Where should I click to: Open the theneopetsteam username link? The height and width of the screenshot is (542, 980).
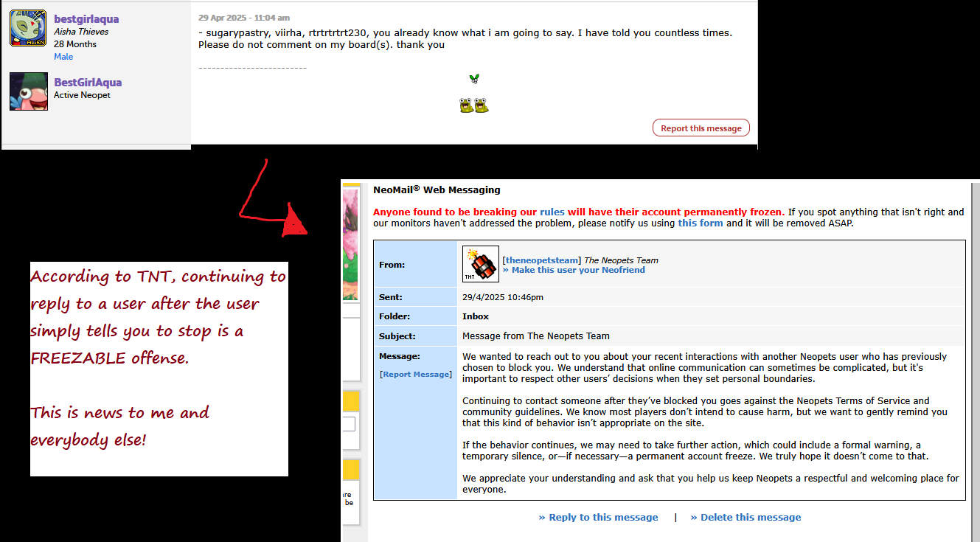[x=542, y=260]
